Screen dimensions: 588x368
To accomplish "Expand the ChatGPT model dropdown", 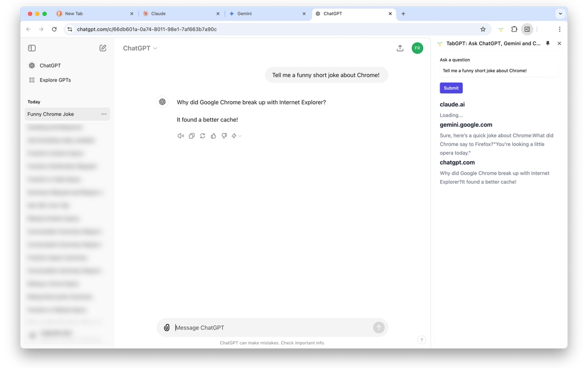I will 140,48.
